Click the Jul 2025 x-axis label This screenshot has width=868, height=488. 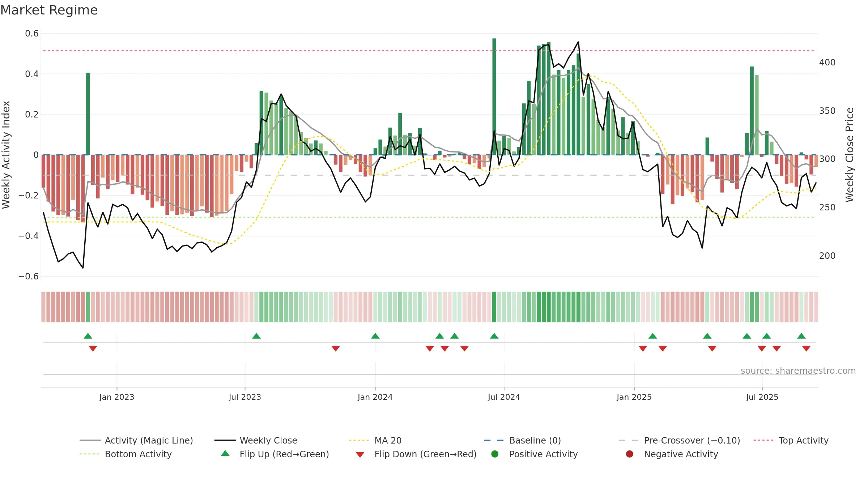tap(762, 397)
